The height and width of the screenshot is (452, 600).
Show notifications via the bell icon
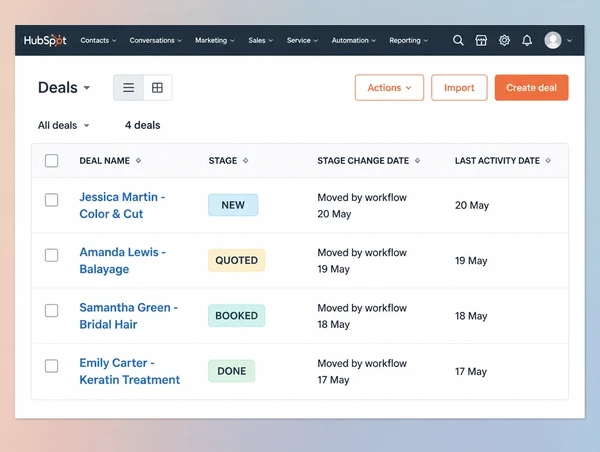click(x=527, y=40)
